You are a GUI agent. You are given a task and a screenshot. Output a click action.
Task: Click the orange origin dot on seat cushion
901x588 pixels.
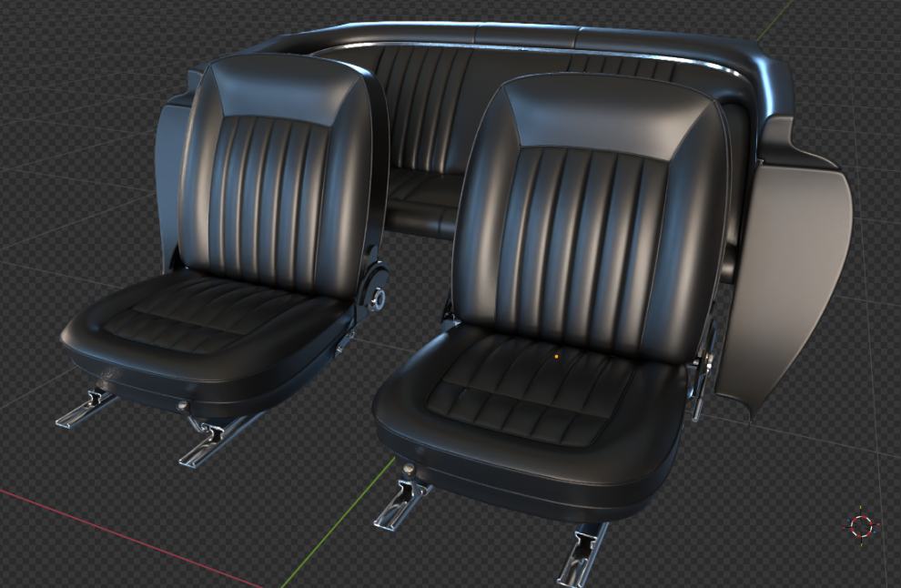(x=556, y=357)
